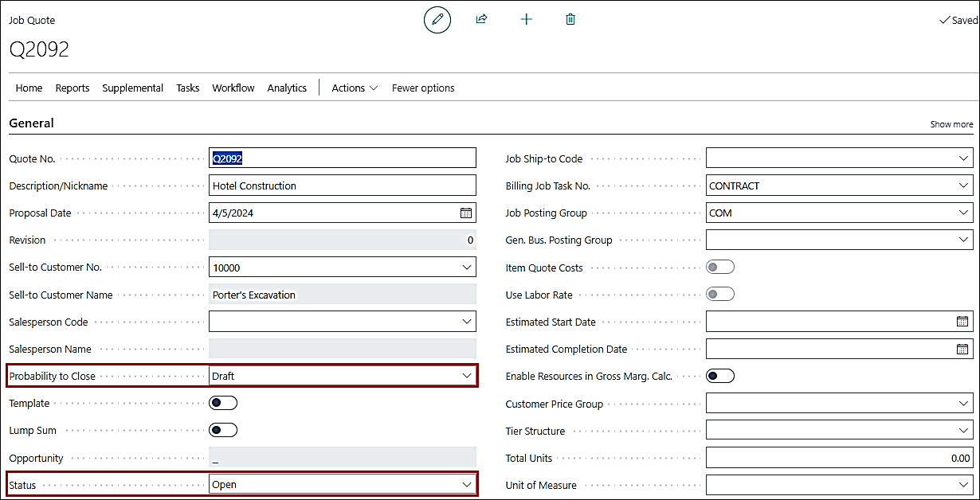Open the Reports menu
The height and width of the screenshot is (500, 980).
click(x=73, y=88)
